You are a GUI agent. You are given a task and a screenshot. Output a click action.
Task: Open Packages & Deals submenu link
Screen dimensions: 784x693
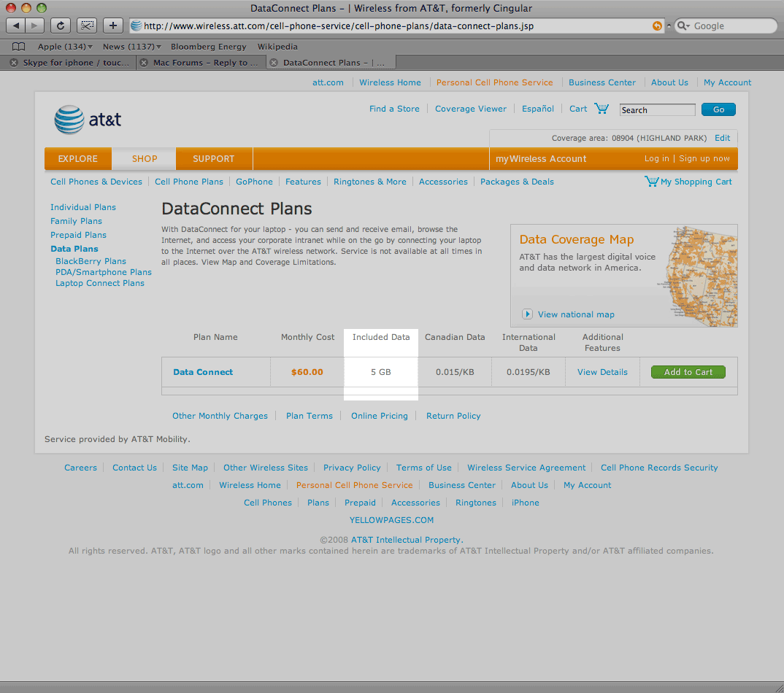(517, 182)
